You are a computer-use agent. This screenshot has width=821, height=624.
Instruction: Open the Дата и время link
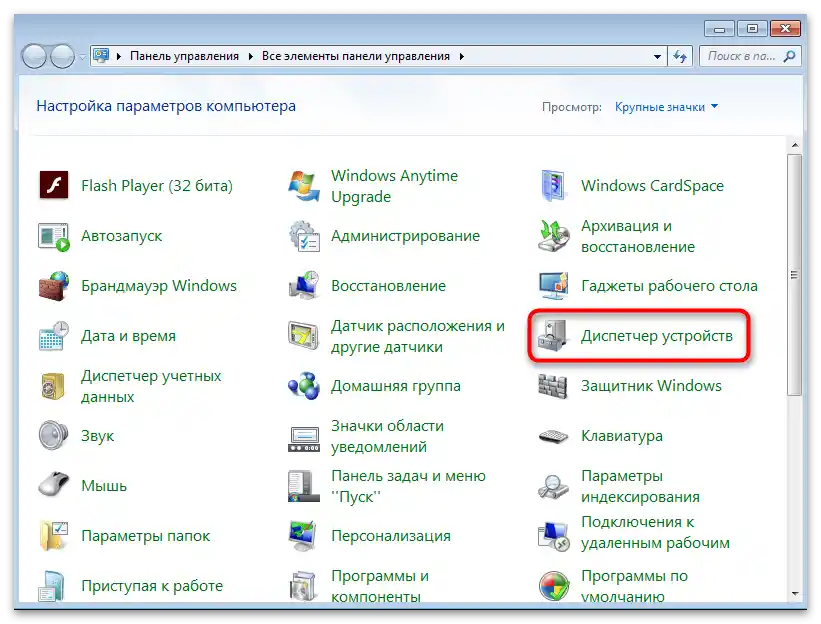coord(128,336)
